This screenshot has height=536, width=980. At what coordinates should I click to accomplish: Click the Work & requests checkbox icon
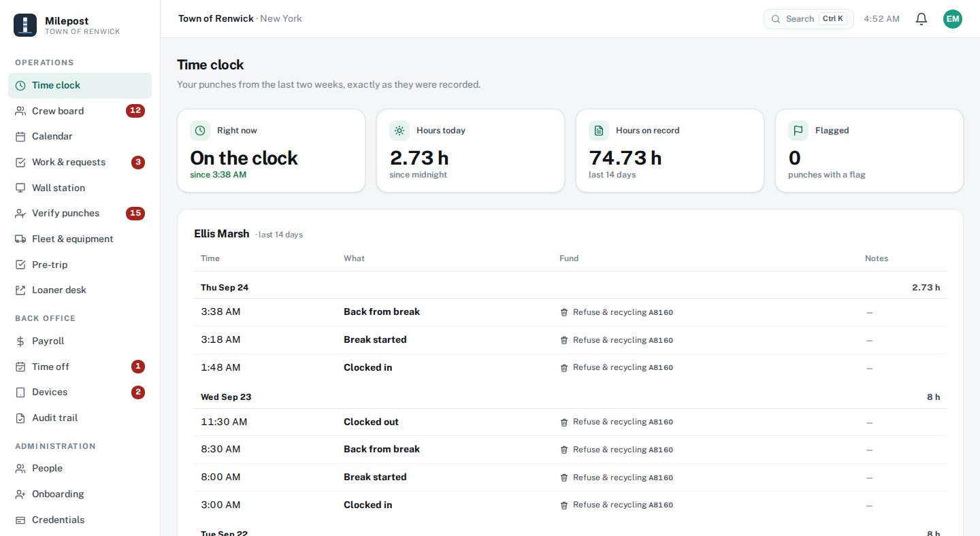(x=20, y=163)
